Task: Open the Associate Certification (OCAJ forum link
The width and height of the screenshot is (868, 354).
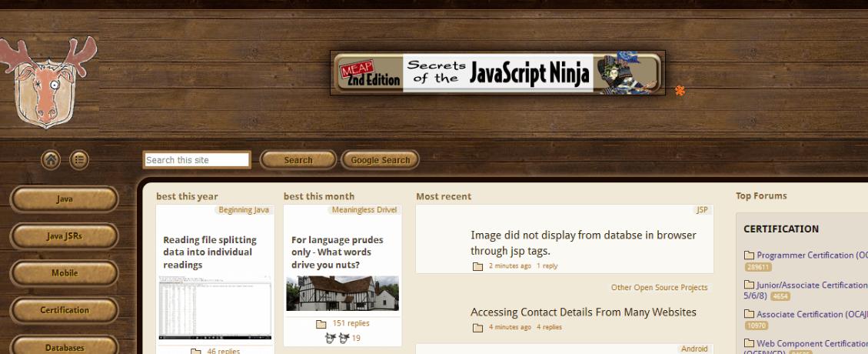Action: tap(812, 314)
